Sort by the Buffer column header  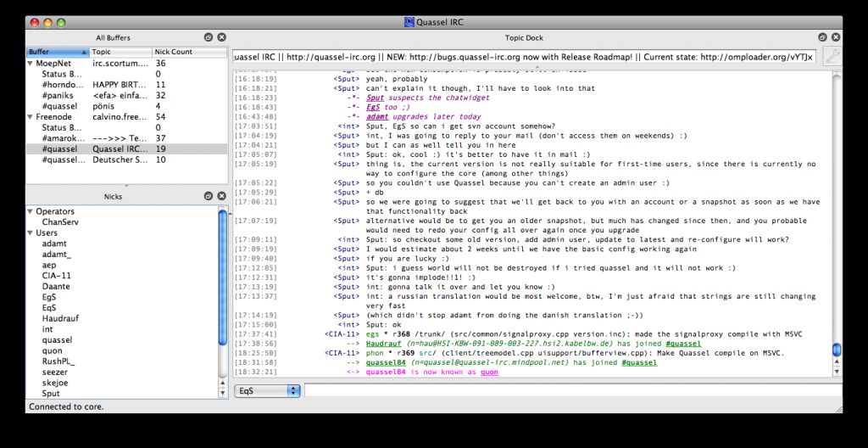pyautogui.click(x=58, y=52)
